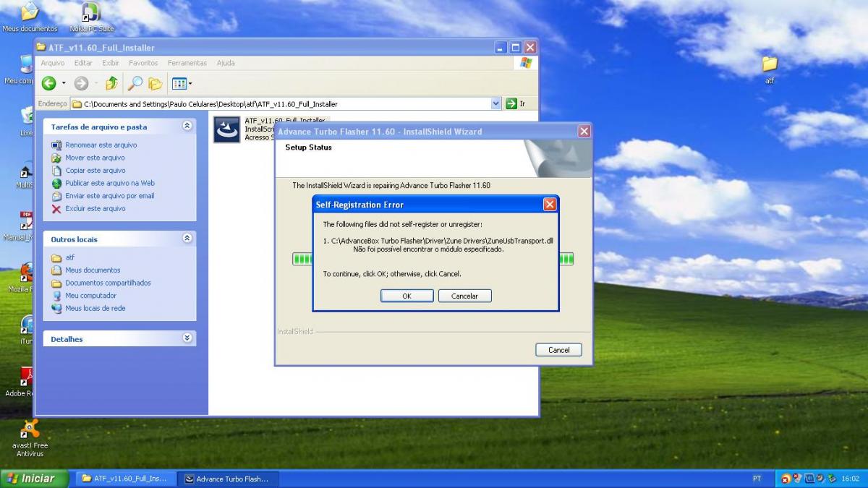The height and width of the screenshot is (488, 868).
Task: Click the globe icon for Publicar na Web
Action: coord(56,184)
